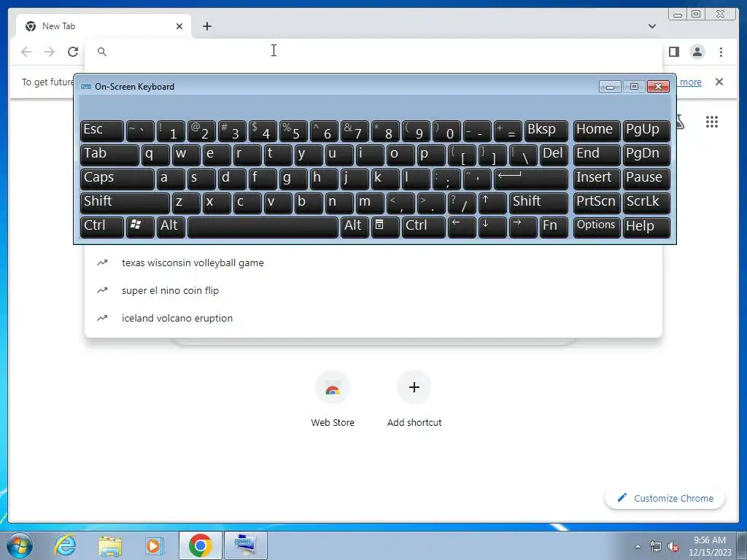This screenshot has width=747, height=560.
Task: Click the address bar search field
Action: pyautogui.click(x=373, y=52)
